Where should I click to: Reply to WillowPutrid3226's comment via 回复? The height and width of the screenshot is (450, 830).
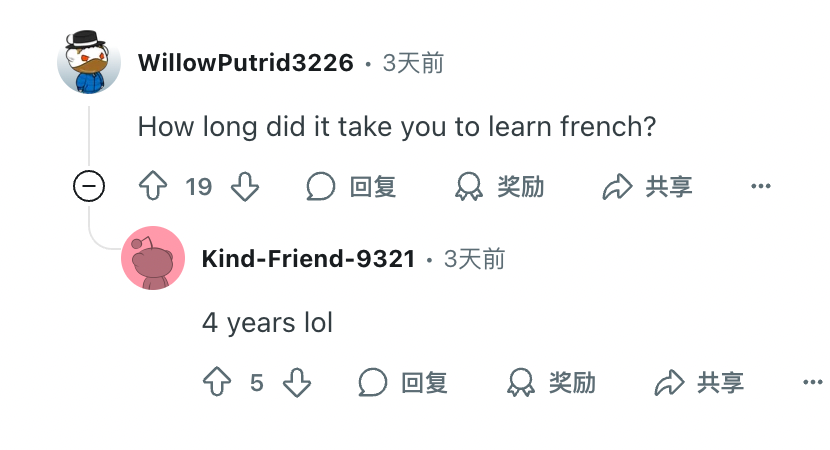351,186
